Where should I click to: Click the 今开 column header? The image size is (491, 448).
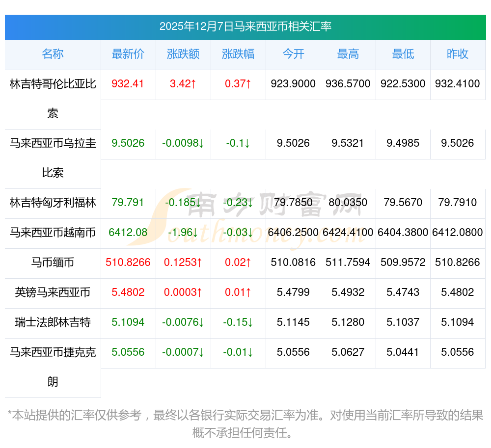click(x=293, y=54)
